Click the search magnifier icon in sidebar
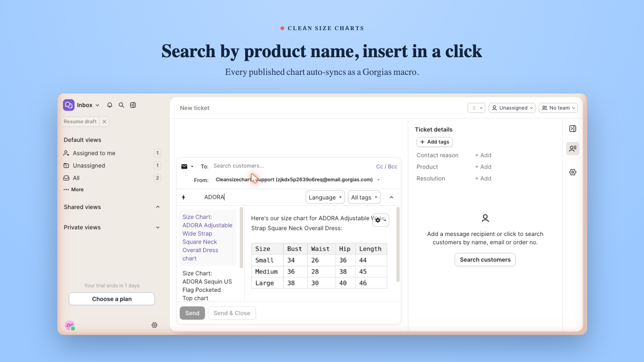 point(121,105)
